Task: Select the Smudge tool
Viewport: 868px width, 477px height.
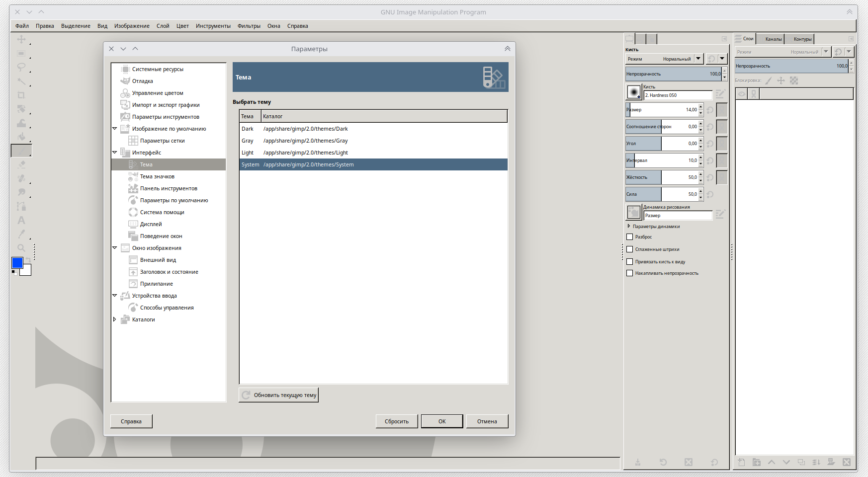Action: (x=21, y=192)
